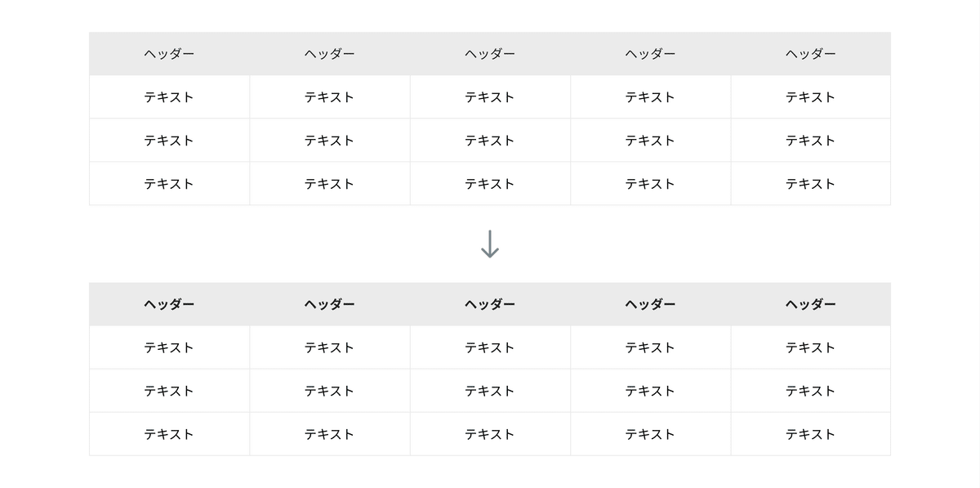This screenshot has height=488, width=980.
Task: Click the bold fourth ヘッダー in the lower table
Action: pos(651,304)
